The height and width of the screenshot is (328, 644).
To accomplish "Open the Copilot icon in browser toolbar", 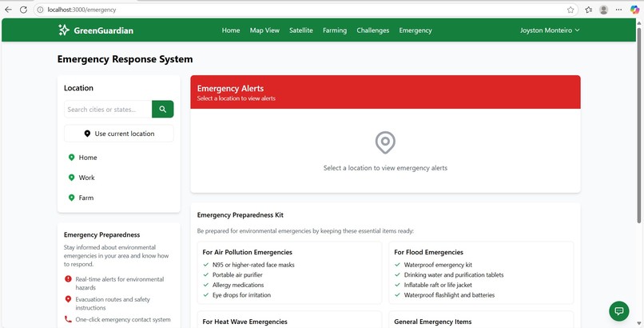I will tap(634, 10).
